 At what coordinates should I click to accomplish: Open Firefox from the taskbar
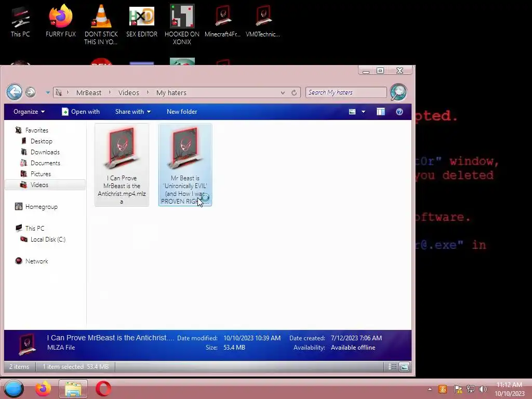click(43, 389)
